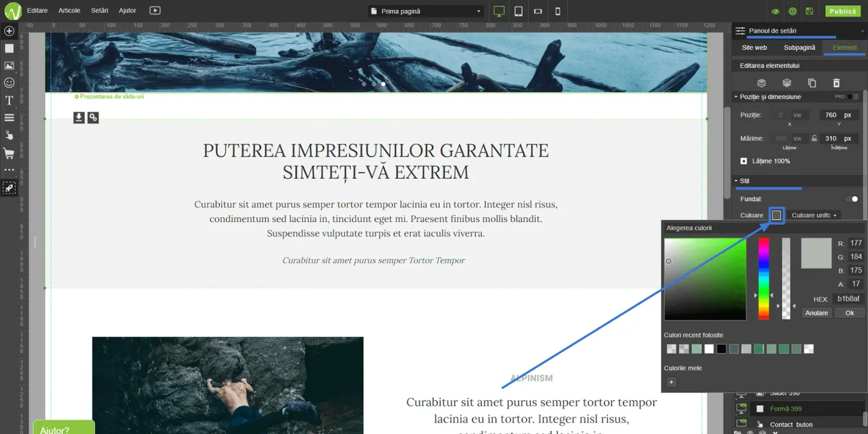Screen dimensions: 868x434
Task: Click the send layer backward icon
Action: point(787,83)
